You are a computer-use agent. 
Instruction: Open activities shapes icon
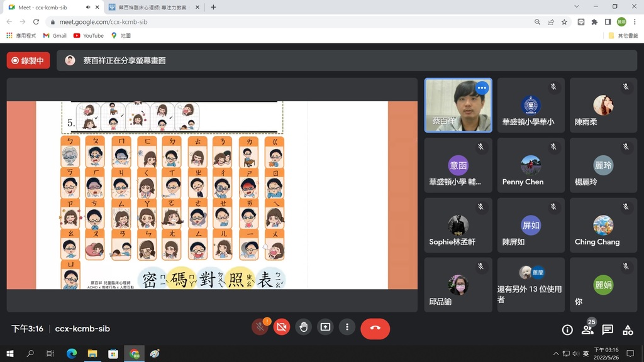[x=628, y=329]
